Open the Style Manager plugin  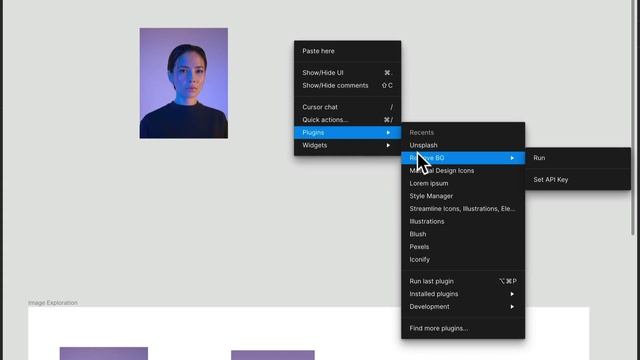point(463,196)
